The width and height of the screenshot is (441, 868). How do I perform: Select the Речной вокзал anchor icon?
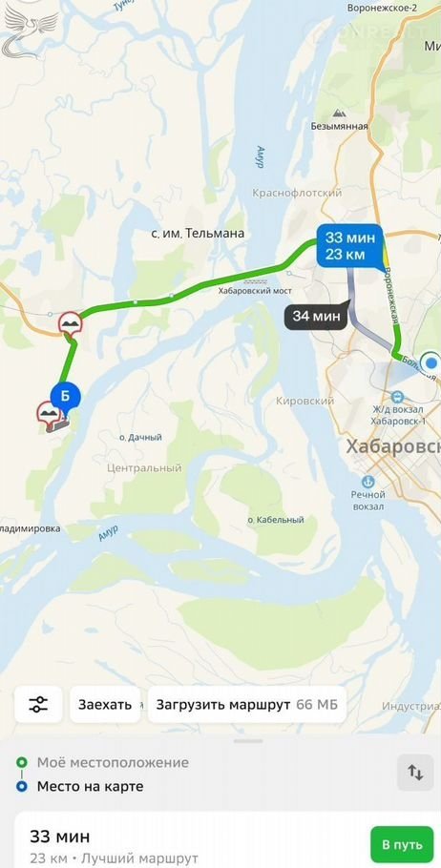click(x=367, y=481)
